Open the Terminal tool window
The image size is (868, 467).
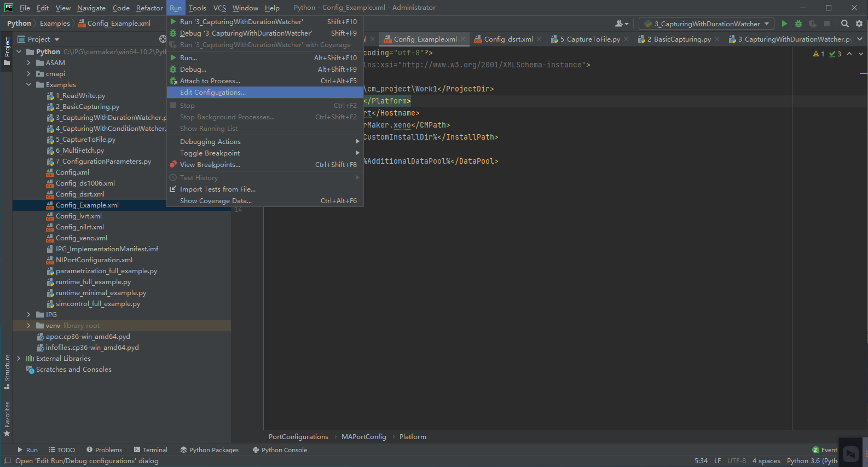pos(151,450)
